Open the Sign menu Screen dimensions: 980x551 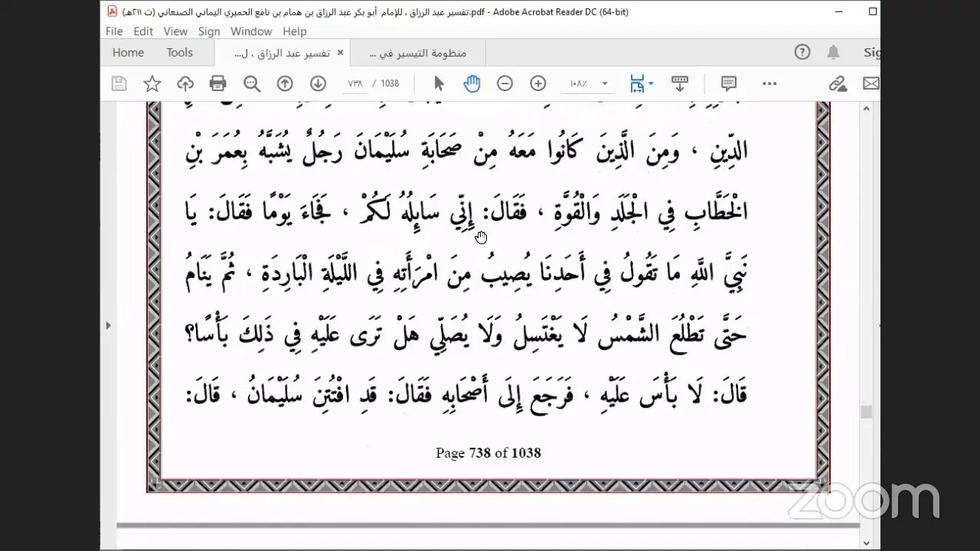tap(209, 31)
